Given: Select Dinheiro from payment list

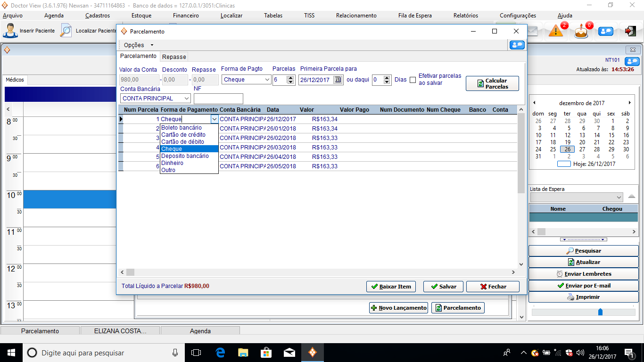Looking at the screenshot, I should coord(173,163).
